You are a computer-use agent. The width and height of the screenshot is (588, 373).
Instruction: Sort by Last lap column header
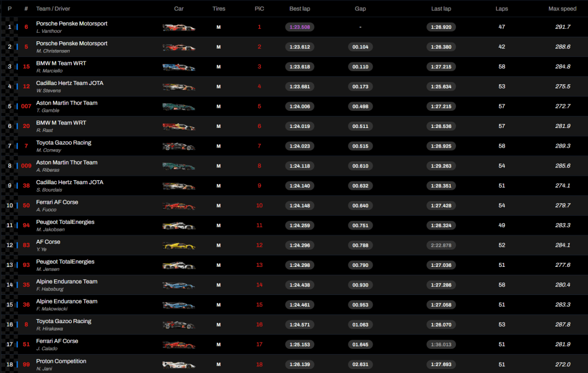[x=441, y=9]
